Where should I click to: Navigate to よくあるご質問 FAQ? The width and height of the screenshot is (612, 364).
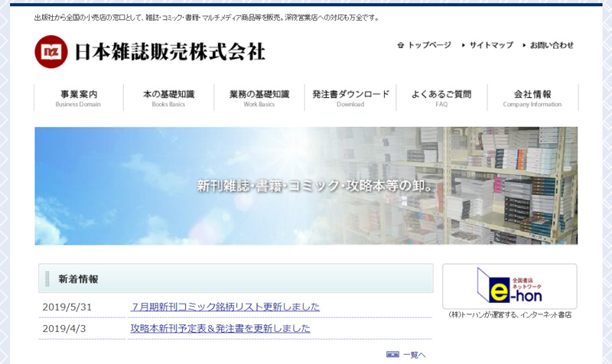[441, 98]
